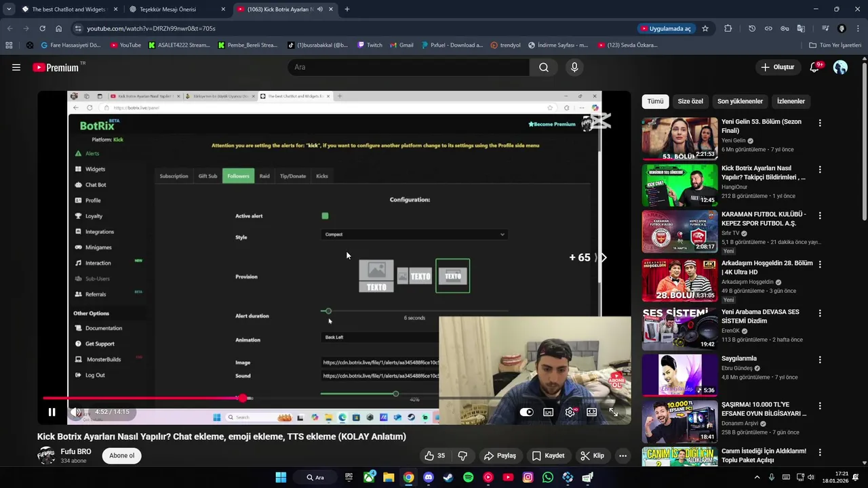Click the YouTube Ara search field
This screenshot has width=868, height=488.
click(409, 67)
